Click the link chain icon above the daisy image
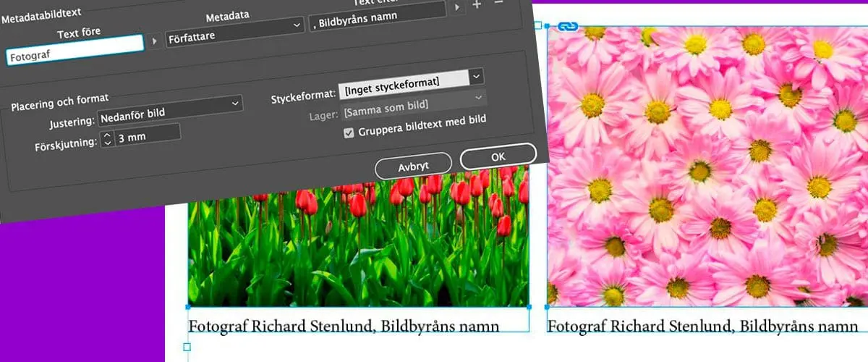Viewport: 868px width, 362px height. coord(568,26)
